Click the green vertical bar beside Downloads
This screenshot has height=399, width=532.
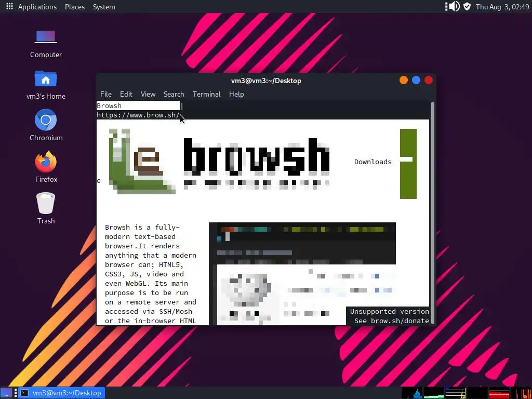pos(408,164)
